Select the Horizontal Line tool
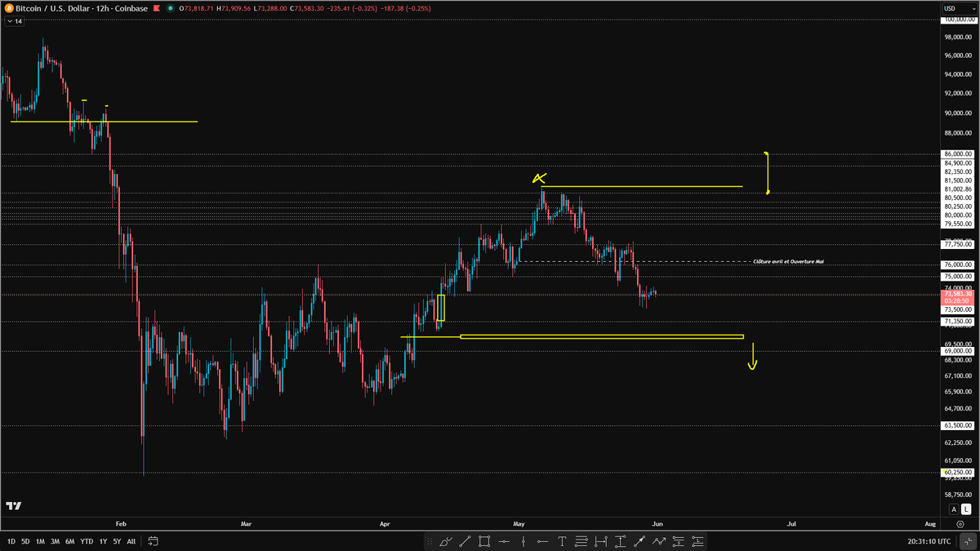The width and height of the screenshot is (980, 551). 504,541
